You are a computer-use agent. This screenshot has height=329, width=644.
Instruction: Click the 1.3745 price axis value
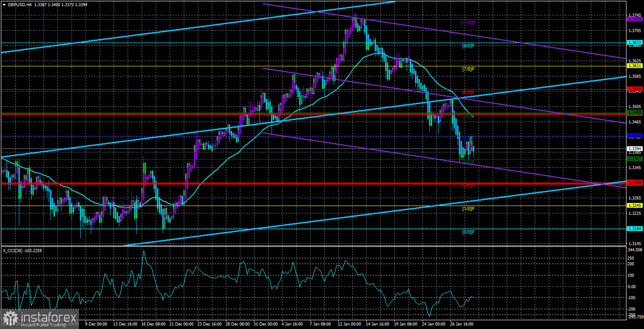[x=634, y=15]
